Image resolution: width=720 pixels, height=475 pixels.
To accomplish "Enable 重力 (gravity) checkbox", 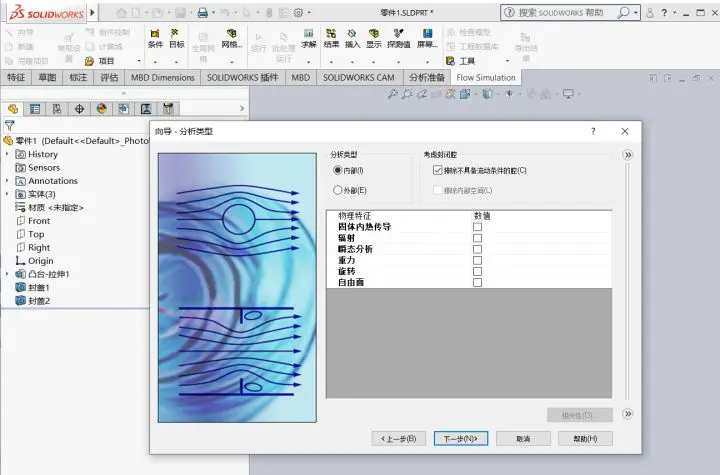I will coord(478,260).
